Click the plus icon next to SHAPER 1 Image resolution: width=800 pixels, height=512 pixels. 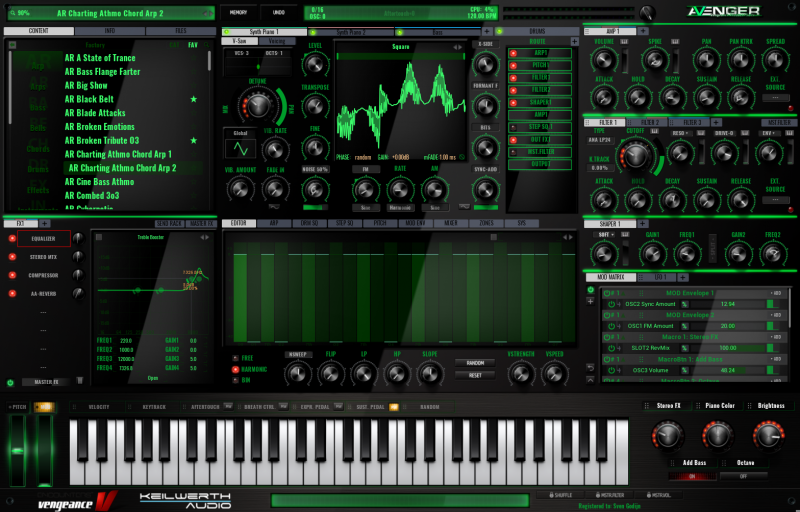click(642, 223)
